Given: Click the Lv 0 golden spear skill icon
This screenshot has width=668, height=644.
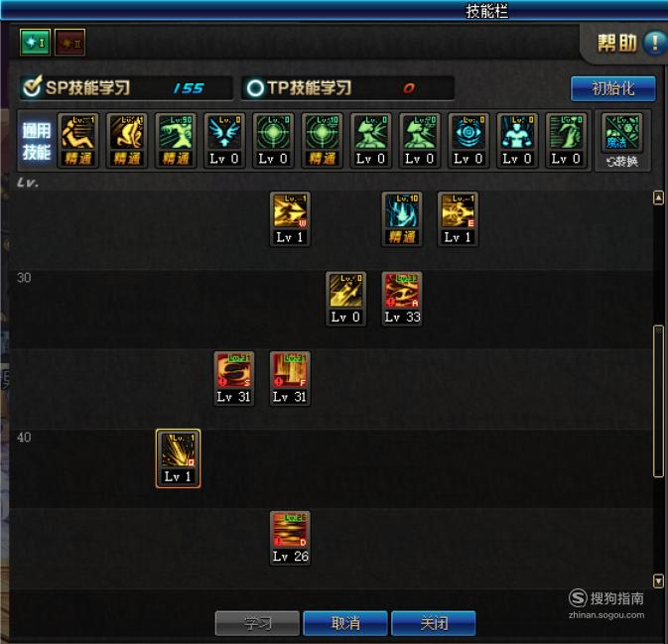Looking at the screenshot, I should click(x=346, y=299).
